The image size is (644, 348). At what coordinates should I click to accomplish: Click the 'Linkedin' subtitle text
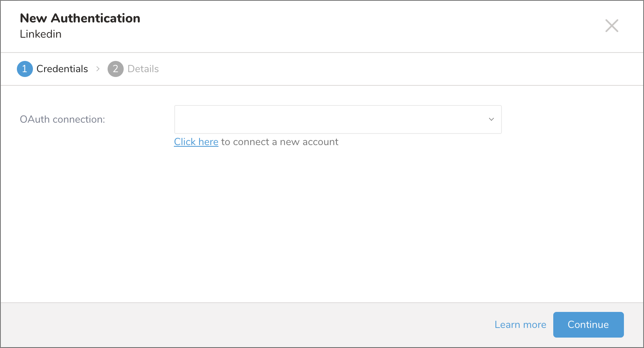click(41, 34)
